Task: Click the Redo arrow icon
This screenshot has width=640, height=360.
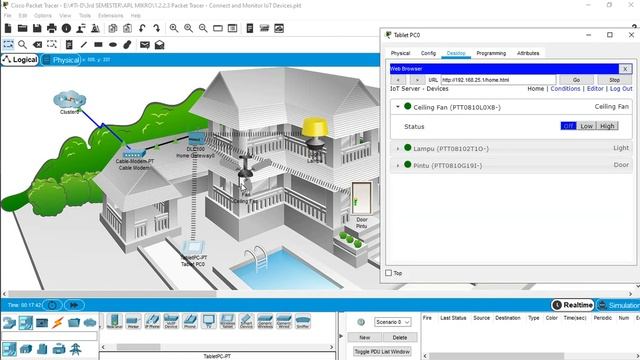Action: (x=157, y=28)
